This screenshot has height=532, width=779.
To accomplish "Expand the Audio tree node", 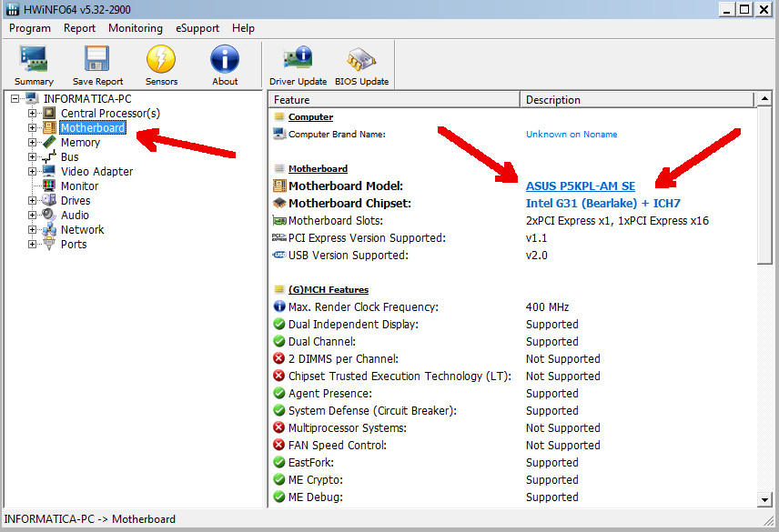I will coord(32,215).
